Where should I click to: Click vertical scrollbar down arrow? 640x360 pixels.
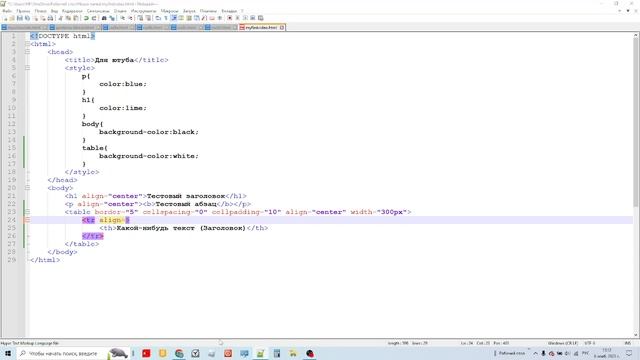[x=636, y=335]
